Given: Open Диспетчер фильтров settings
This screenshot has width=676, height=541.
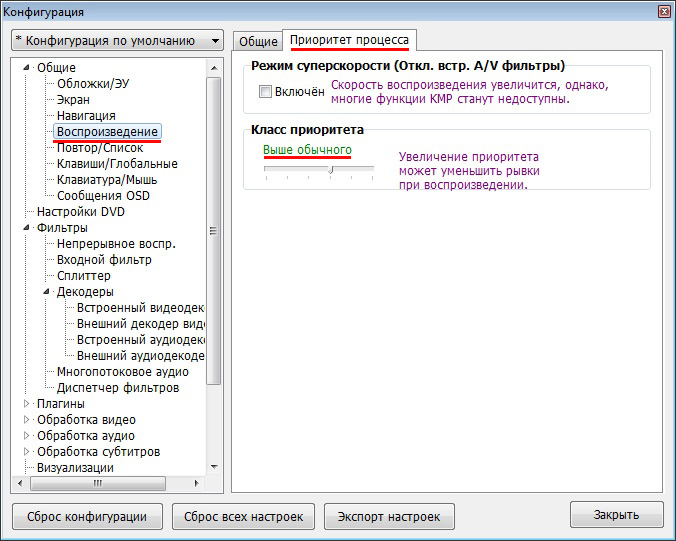Looking at the screenshot, I should tap(118, 388).
